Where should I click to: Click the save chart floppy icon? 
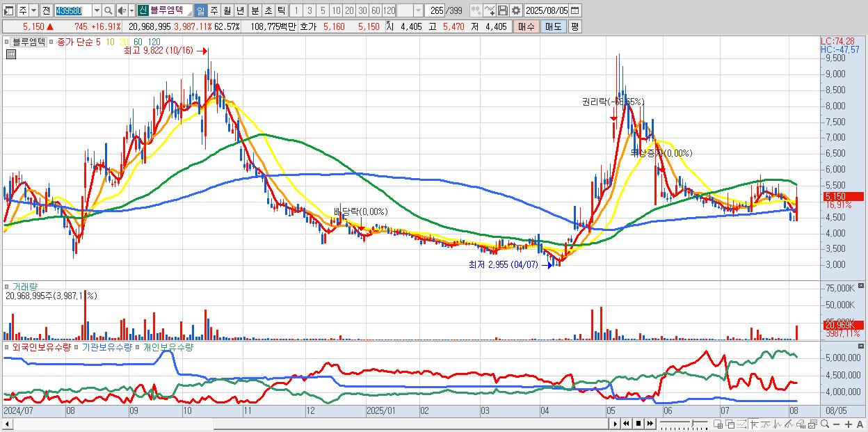point(503,10)
